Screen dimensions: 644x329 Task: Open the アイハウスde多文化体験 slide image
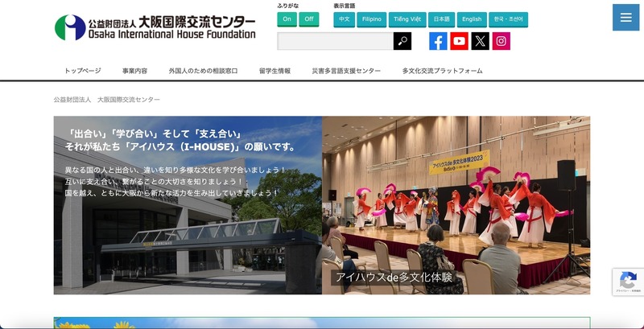[x=456, y=205]
